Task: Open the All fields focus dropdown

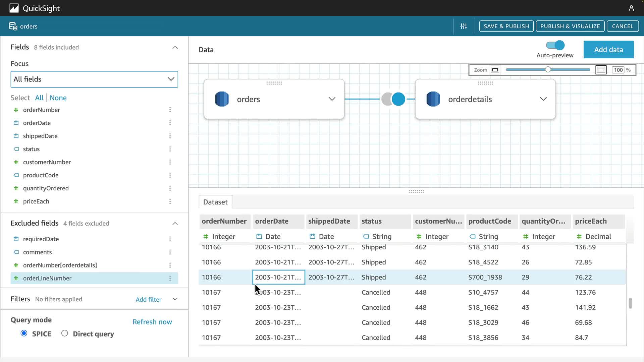Action: pos(94,79)
